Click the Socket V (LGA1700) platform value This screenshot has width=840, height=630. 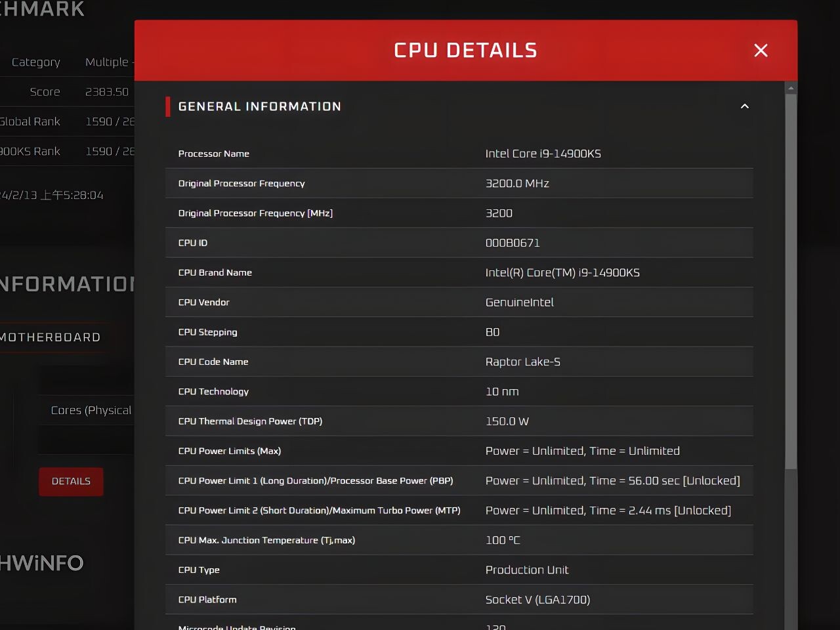(x=537, y=600)
